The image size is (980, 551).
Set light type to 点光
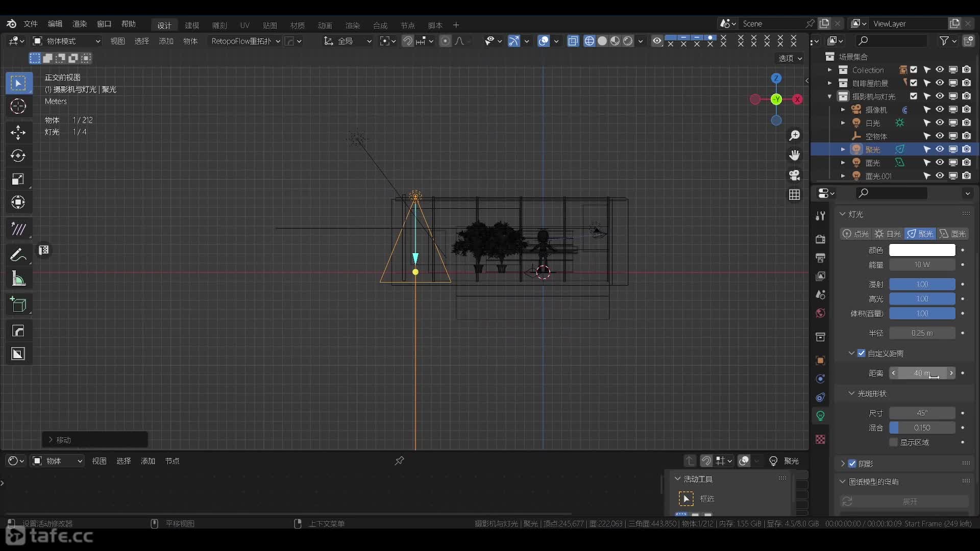tap(856, 234)
